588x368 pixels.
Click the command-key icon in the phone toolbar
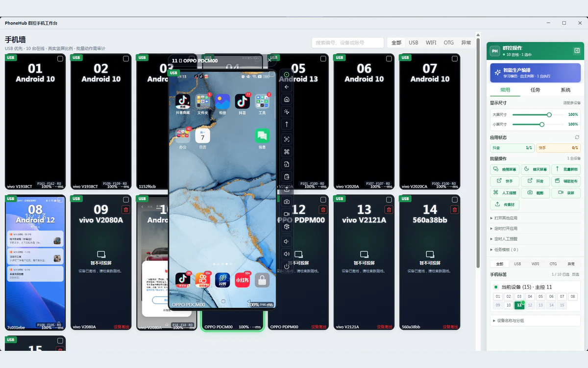coord(287,152)
